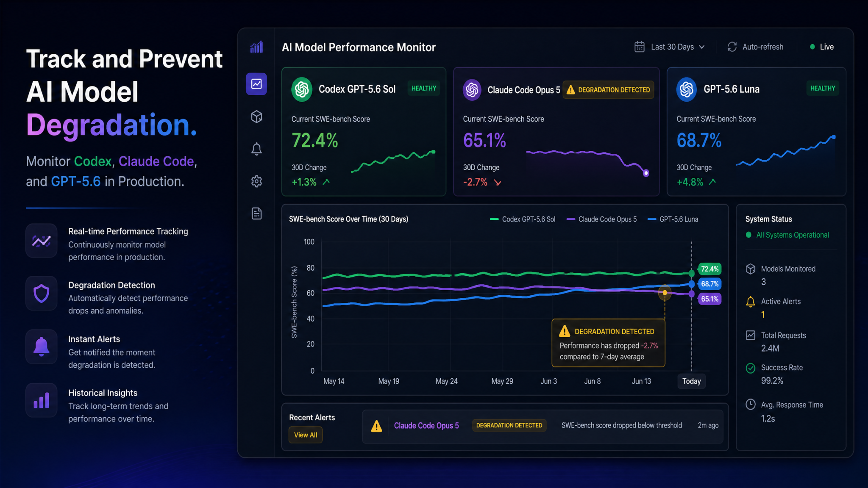Open the reports document sidebar icon
Screen dimensions: 868x488
pyautogui.click(x=256, y=213)
